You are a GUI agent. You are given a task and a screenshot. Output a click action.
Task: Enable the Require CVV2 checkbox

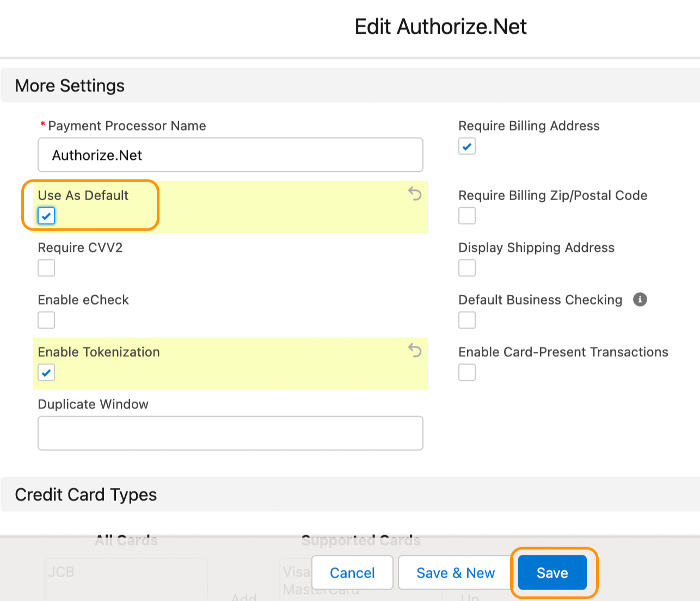tap(46, 268)
